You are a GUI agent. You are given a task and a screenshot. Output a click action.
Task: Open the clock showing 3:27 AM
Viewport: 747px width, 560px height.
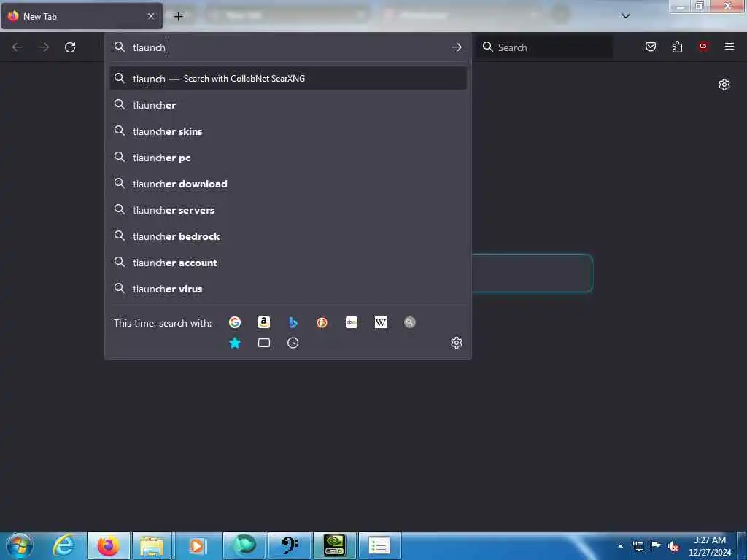pos(709,546)
